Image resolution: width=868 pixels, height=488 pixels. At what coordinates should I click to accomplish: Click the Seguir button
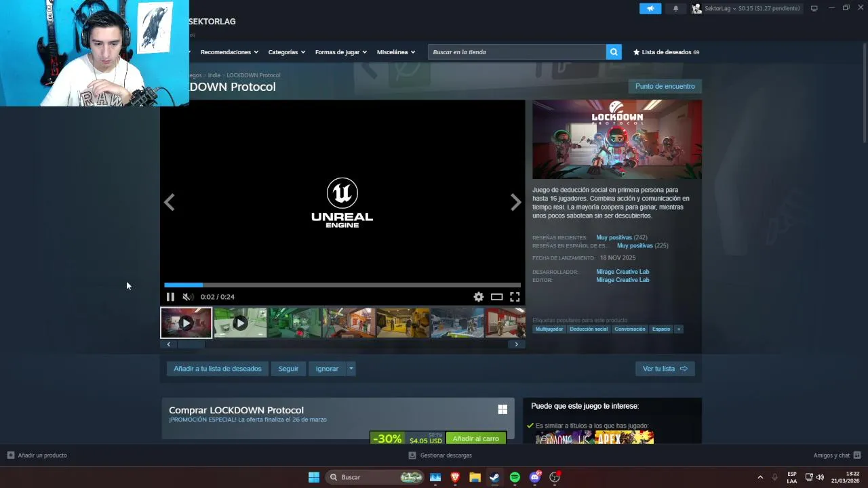[x=288, y=369]
